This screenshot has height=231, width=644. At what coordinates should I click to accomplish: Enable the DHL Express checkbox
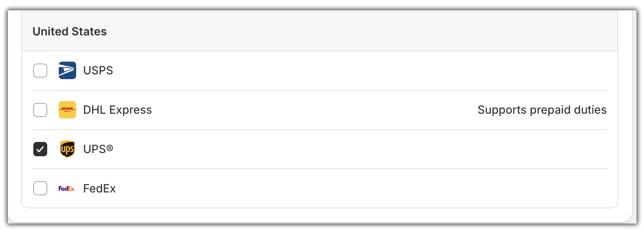click(40, 110)
